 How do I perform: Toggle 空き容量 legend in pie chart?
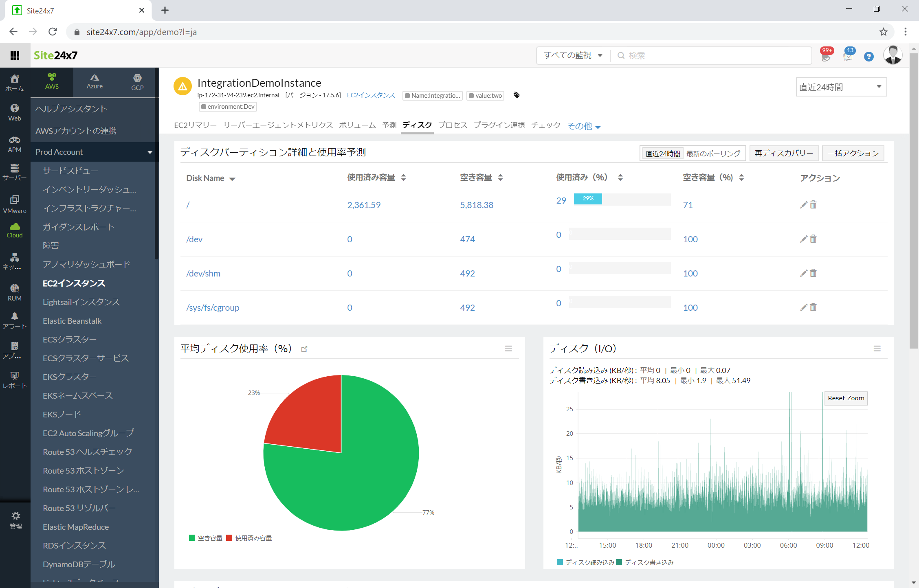(206, 538)
